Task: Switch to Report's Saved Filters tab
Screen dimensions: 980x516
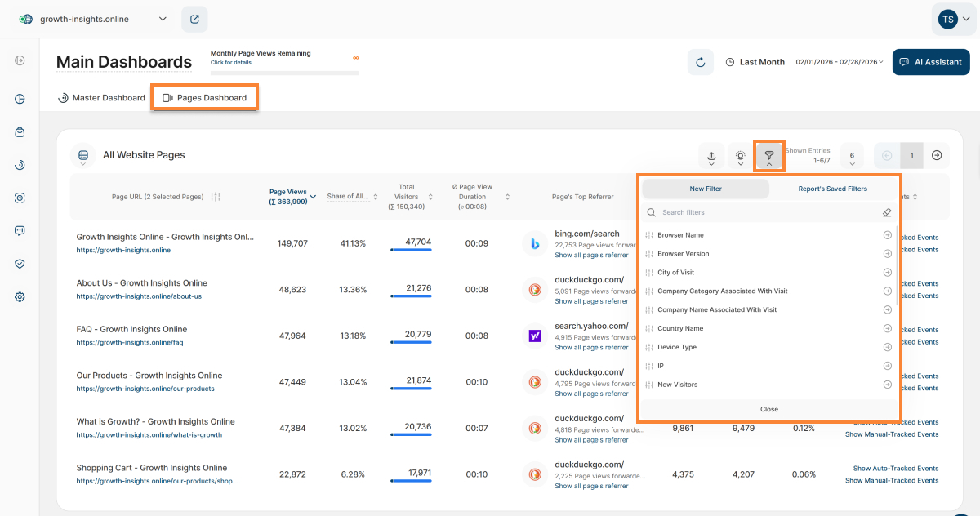Action: 832,189
